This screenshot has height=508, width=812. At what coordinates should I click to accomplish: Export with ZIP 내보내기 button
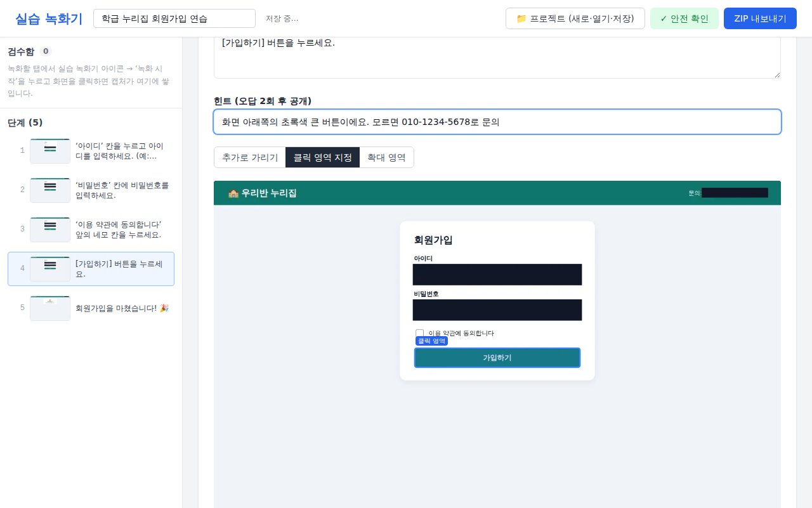[x=760, y=18]
